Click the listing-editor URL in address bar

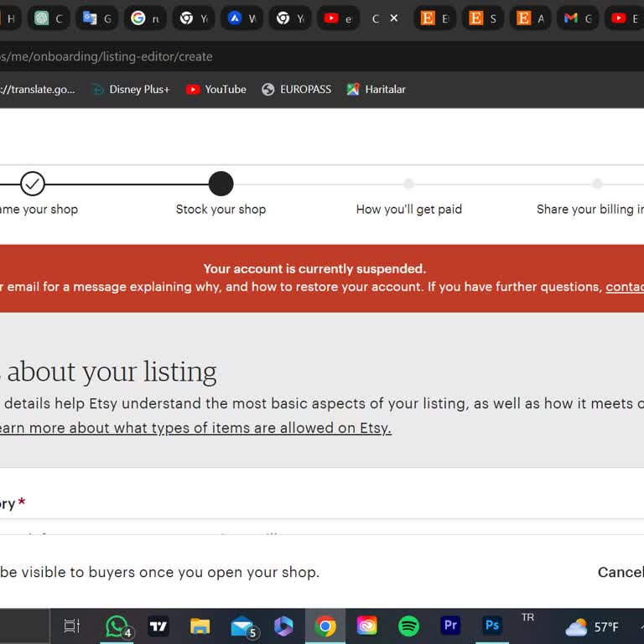click(106, 56)
